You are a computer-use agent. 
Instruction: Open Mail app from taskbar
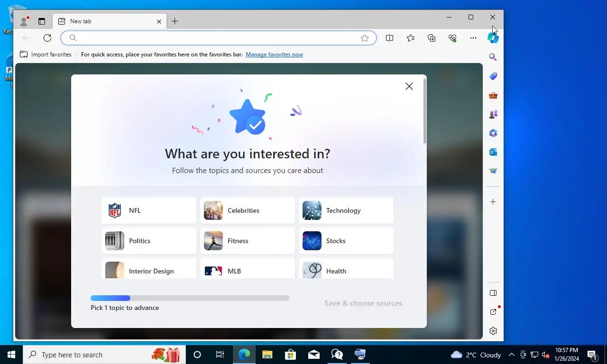313,355
